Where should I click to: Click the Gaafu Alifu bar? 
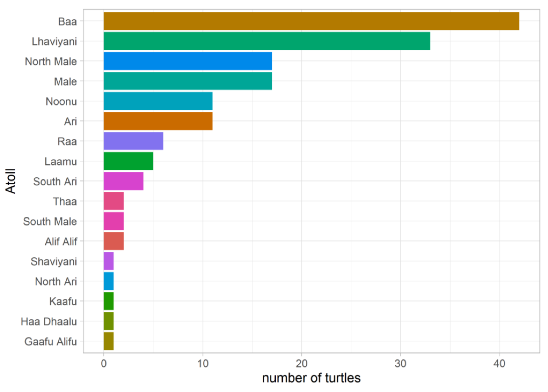108,341
